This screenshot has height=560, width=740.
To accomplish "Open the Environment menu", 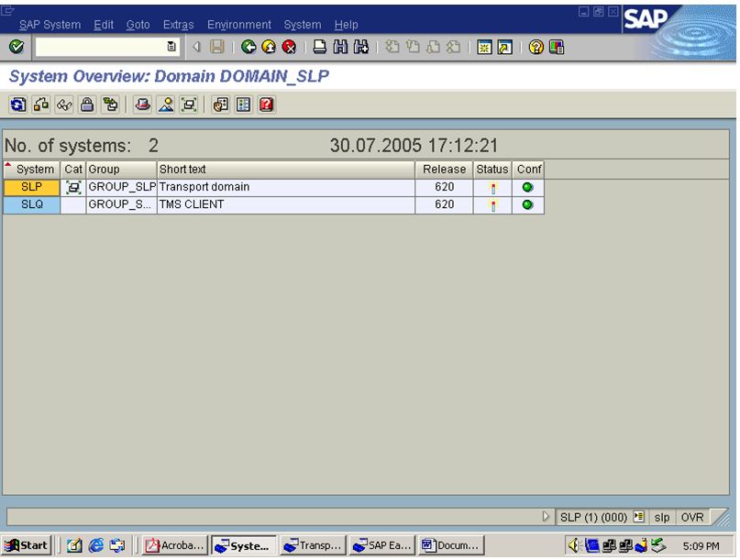I will [x=238, y=25].
